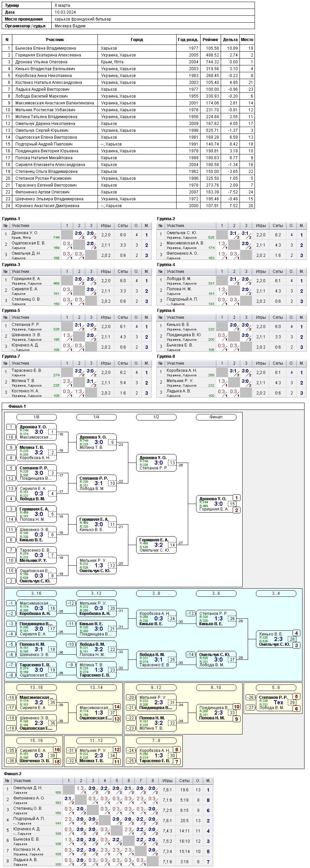Click the 'Город' column header

tap(137, 40)
